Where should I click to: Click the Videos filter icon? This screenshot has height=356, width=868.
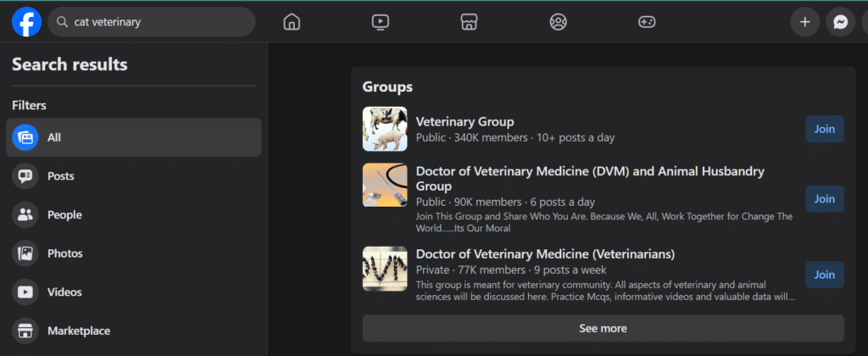pos(25,292)
